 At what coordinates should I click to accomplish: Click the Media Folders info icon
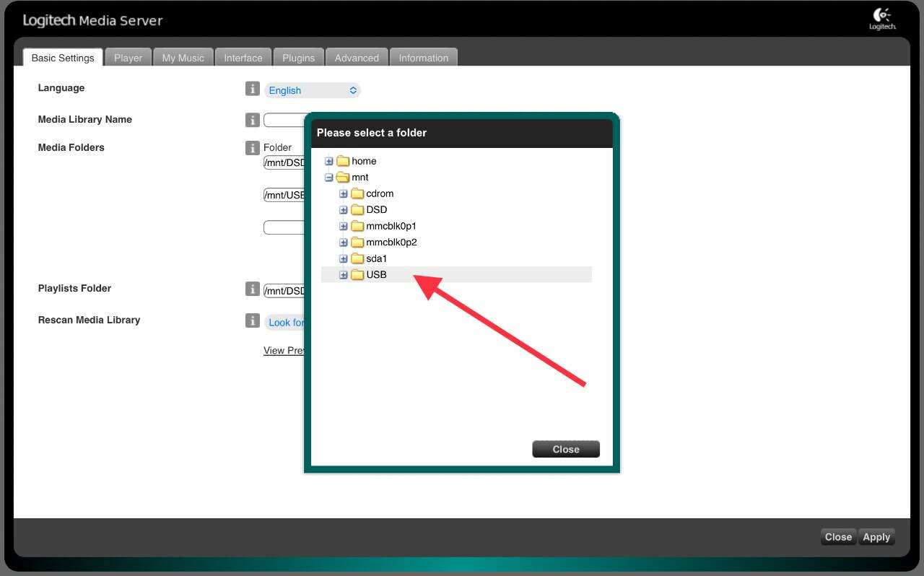click(x=252, y=148)
